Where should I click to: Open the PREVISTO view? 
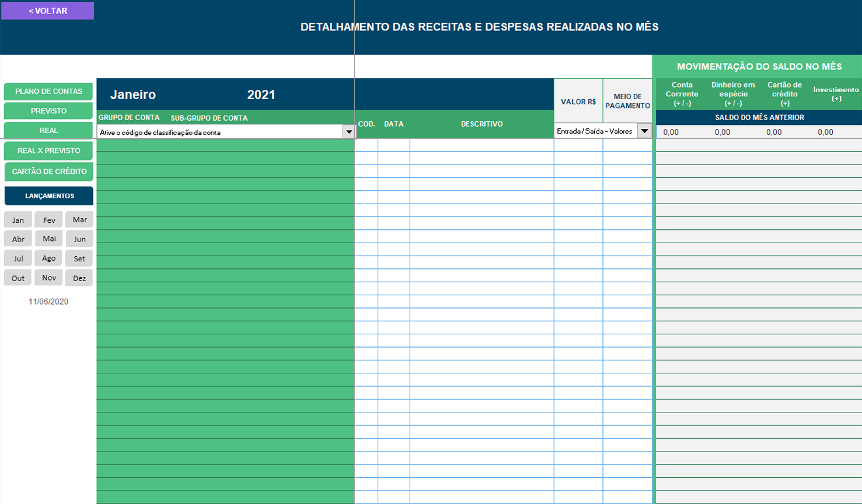pos(48,111)
